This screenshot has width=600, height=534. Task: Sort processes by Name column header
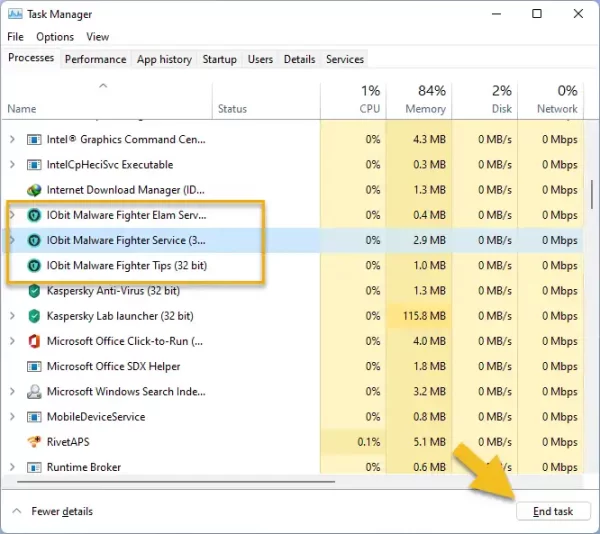[x=107, y=100]
